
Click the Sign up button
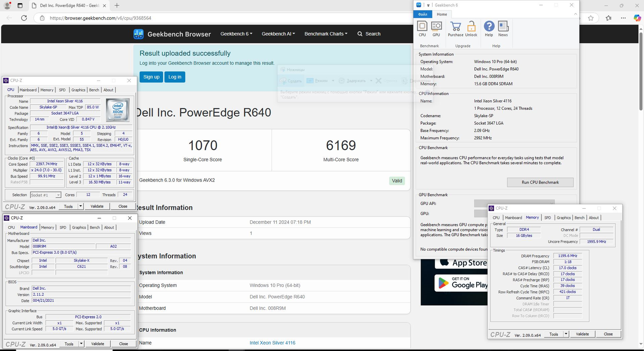coord(151,77)
